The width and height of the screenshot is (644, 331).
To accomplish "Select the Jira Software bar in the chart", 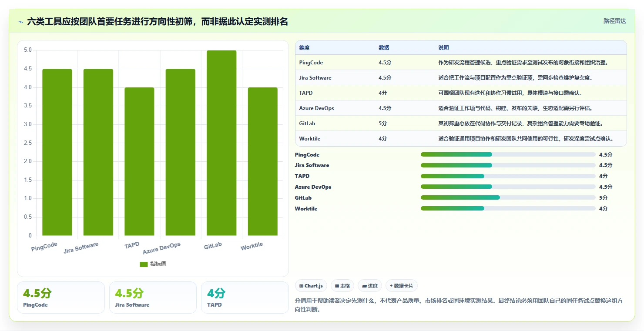I will tap(98, 152).
